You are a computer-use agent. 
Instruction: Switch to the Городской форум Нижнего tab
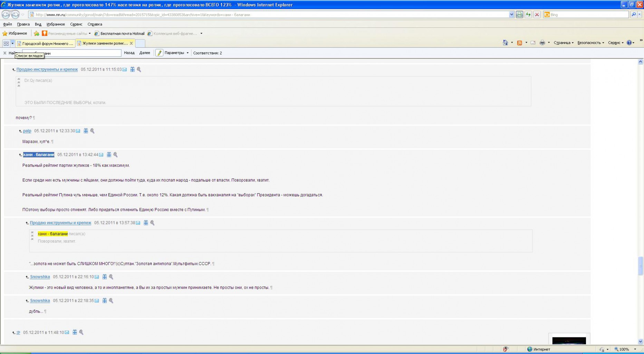coord(46,44)
